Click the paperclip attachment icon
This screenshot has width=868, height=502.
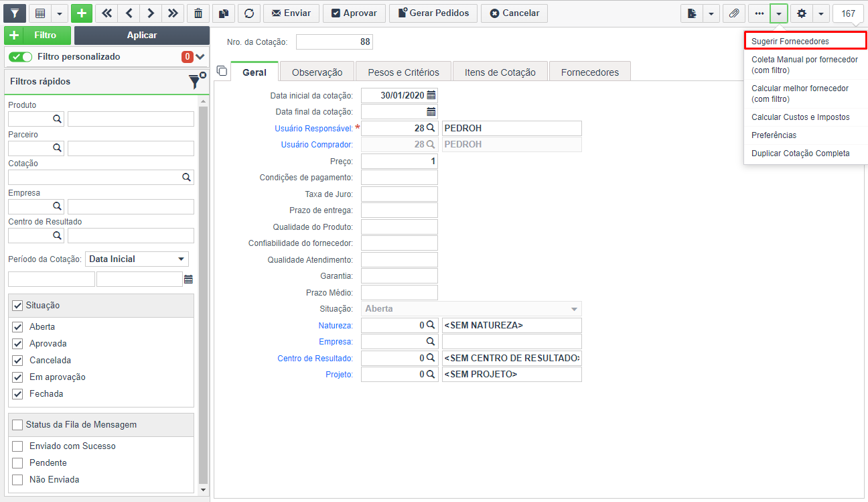pyautogui.click(x=734, y=13)
